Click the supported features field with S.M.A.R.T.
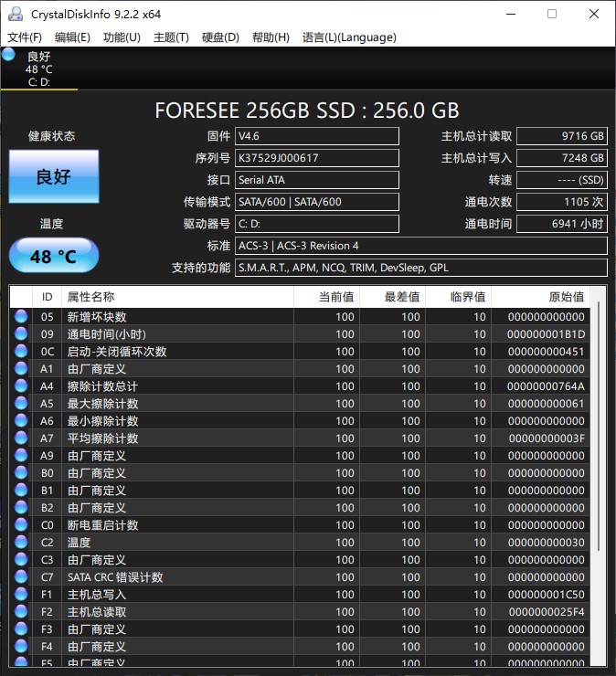This screenshot has height=676, width=616. (x=421, y=268)
